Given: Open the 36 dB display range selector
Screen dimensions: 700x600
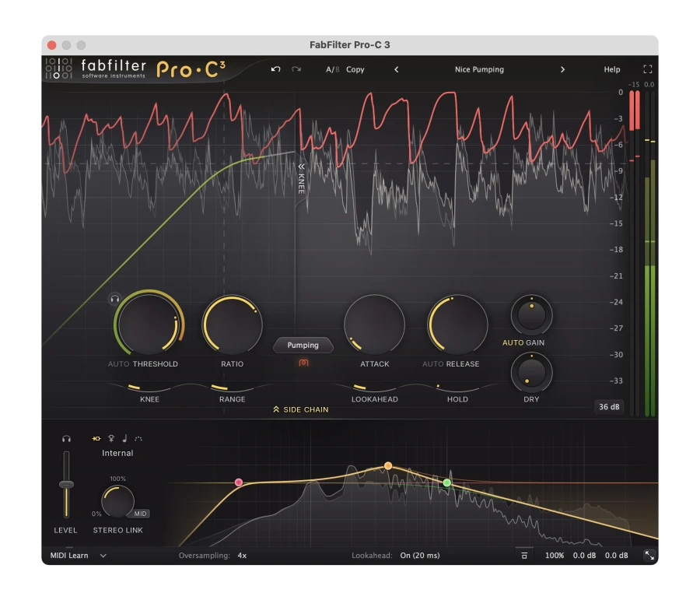Looking at the screenshot, I should tap(609, 406).
